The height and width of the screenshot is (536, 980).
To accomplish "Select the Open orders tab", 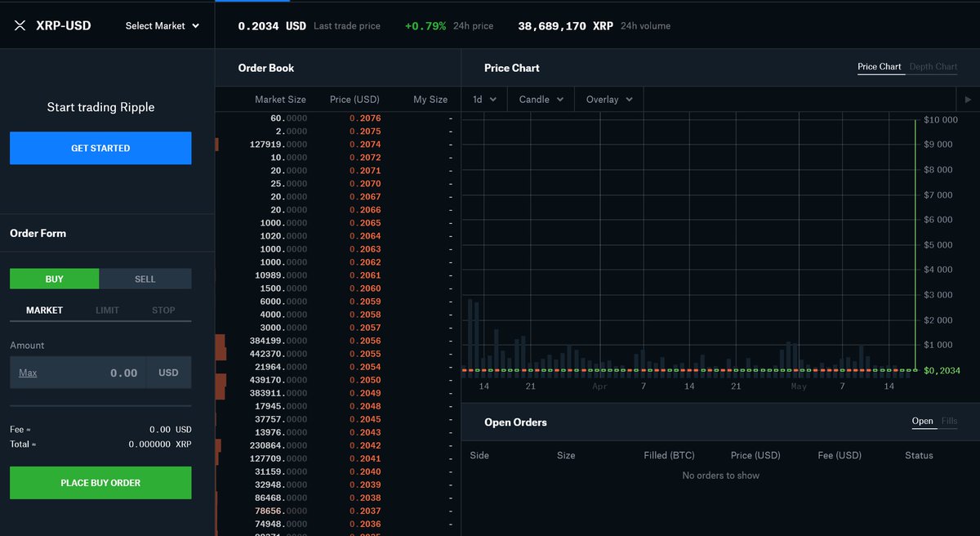I will pos(923,422).
